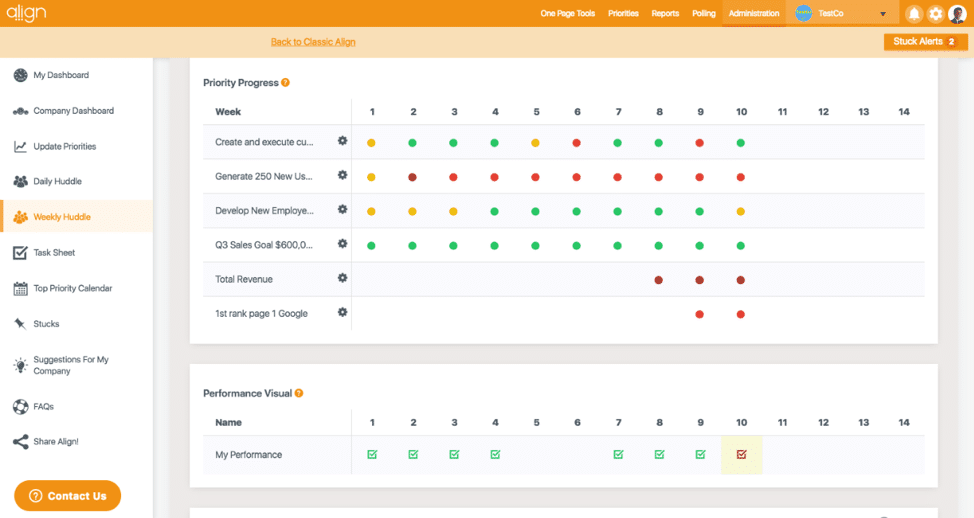This screenshot has width=974, height=518.
Task: Click the Stuck Alerts button
Action: point(926,42)
